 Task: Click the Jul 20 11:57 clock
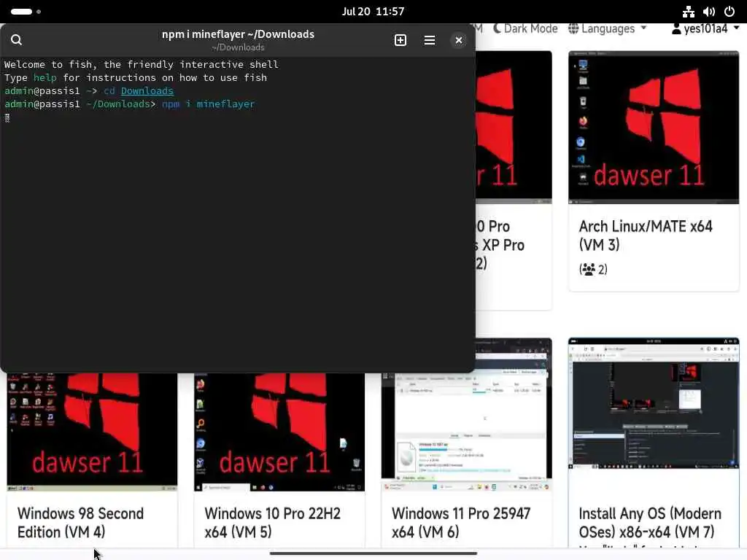coord(373,12)
